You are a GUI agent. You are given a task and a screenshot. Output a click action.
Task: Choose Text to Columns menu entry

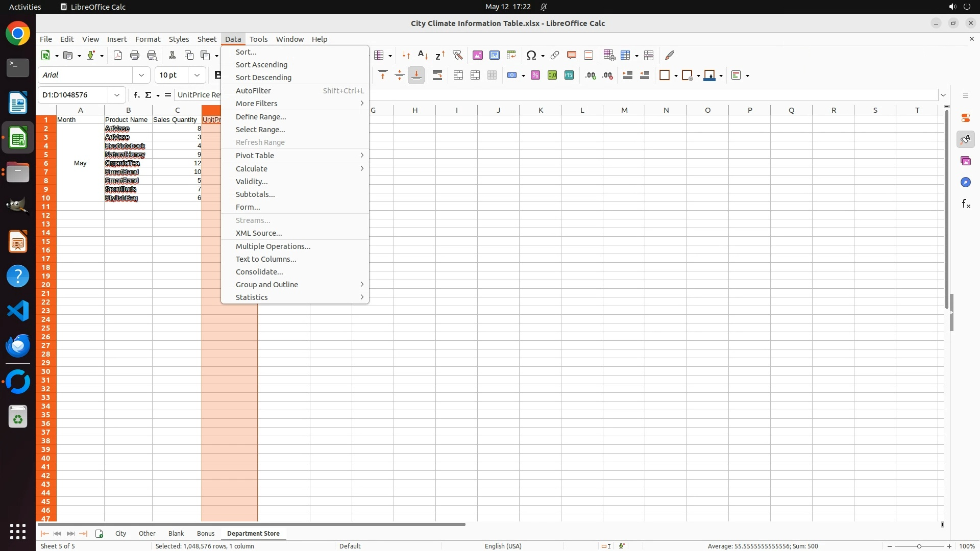pos(266,259)
